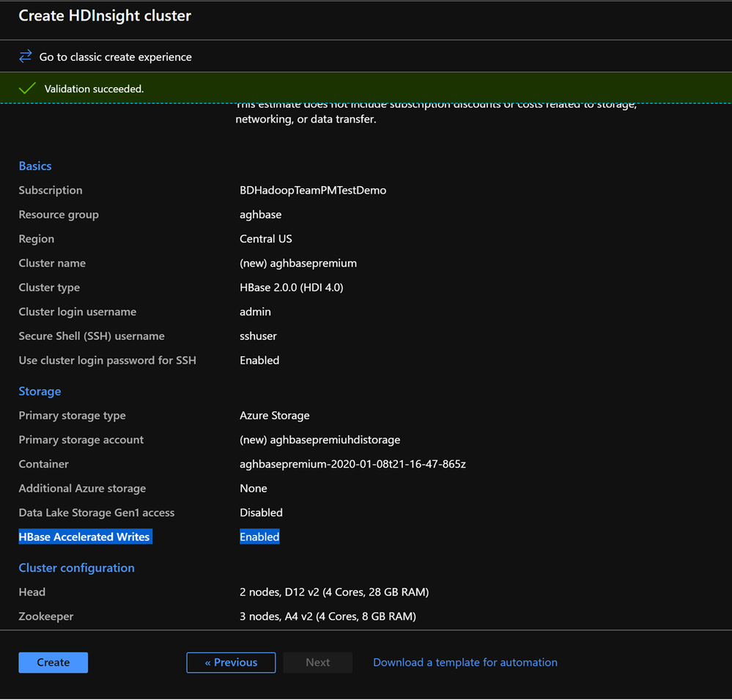Viewport: 732px width, 700px height.
Task: Select the Subscription label
Action: coord(51,190)
